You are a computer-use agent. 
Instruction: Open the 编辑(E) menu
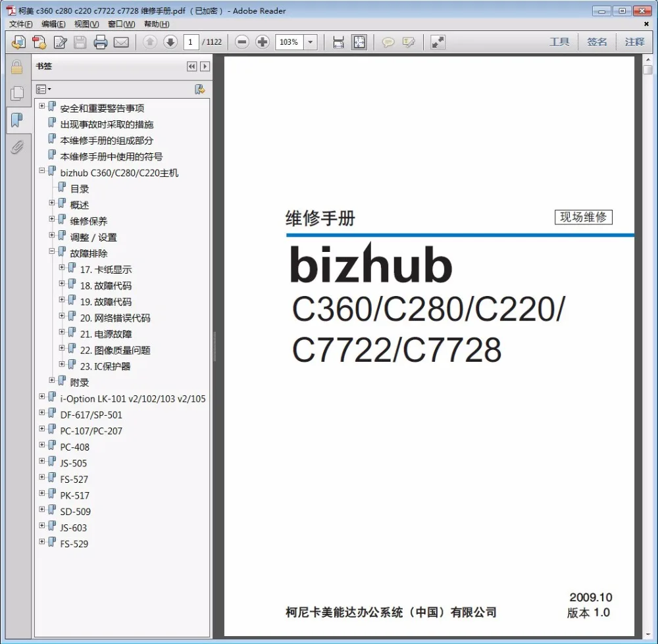[54, 24]
